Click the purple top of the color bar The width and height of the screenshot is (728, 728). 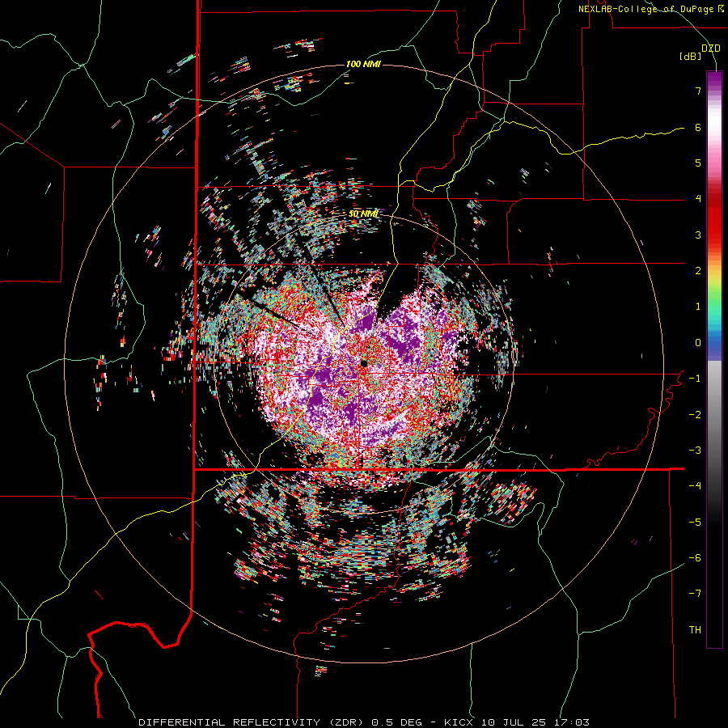714,80
